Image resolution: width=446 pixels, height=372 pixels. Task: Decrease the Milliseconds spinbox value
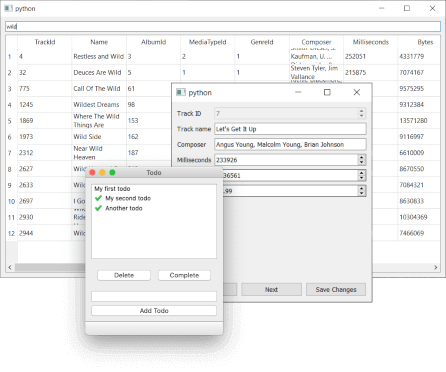(362, 163)
